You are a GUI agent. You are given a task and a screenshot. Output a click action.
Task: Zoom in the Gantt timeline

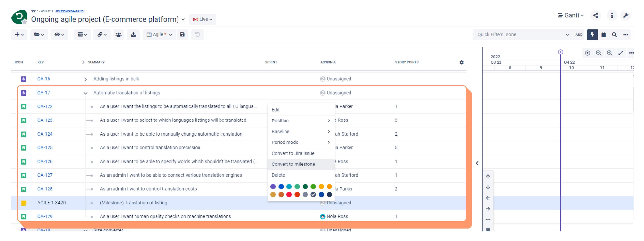coord(610,53)
